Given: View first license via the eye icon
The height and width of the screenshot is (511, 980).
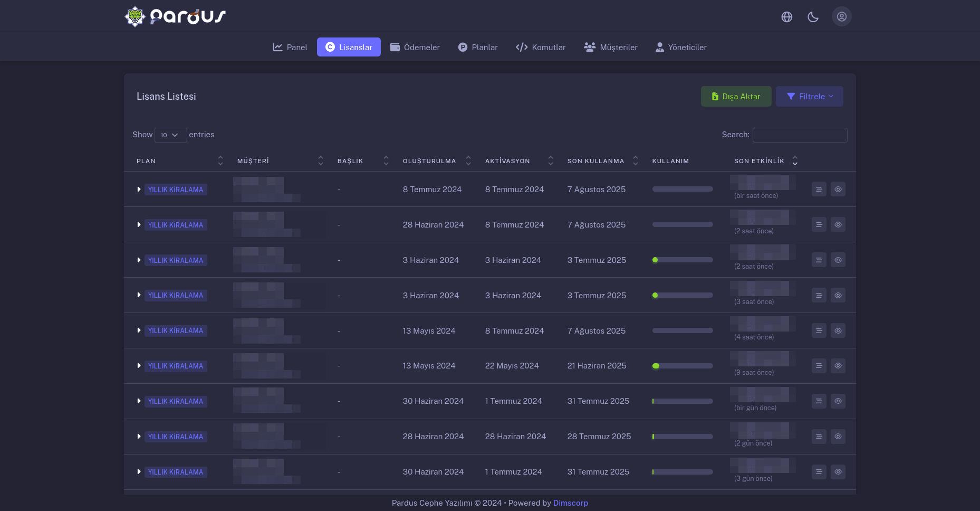Looking at the screenshot, I should [838, 189].
